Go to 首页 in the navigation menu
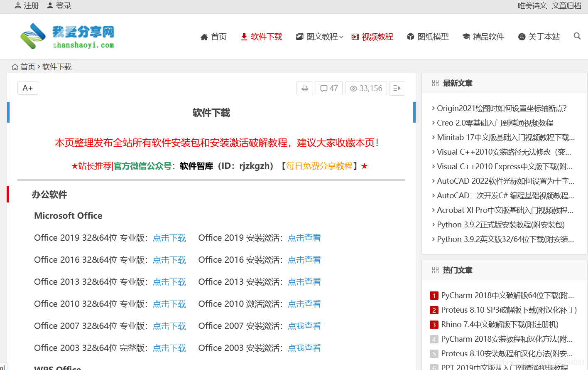Image resolution: width=588 pixels, height=370 pixels. (213, 37)
